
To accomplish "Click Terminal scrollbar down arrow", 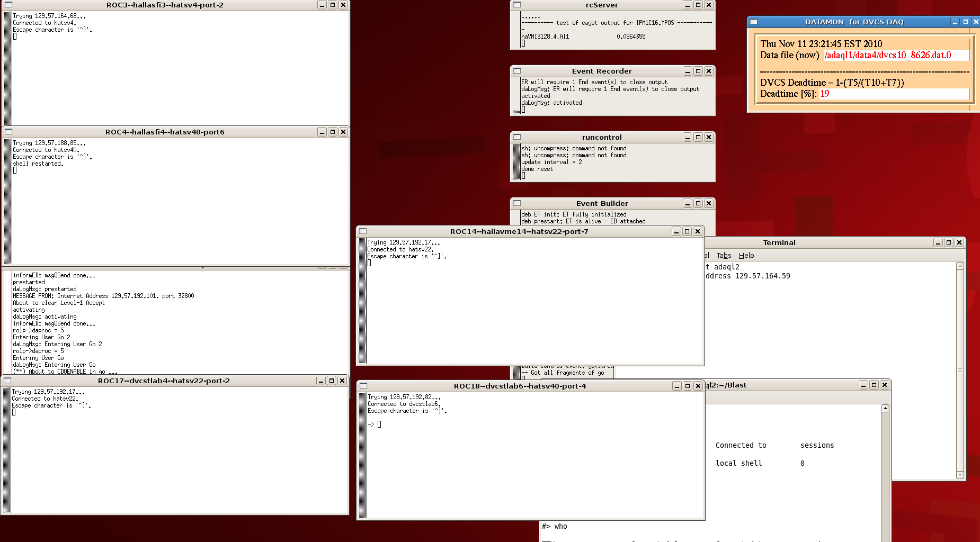I will [960, 475].
